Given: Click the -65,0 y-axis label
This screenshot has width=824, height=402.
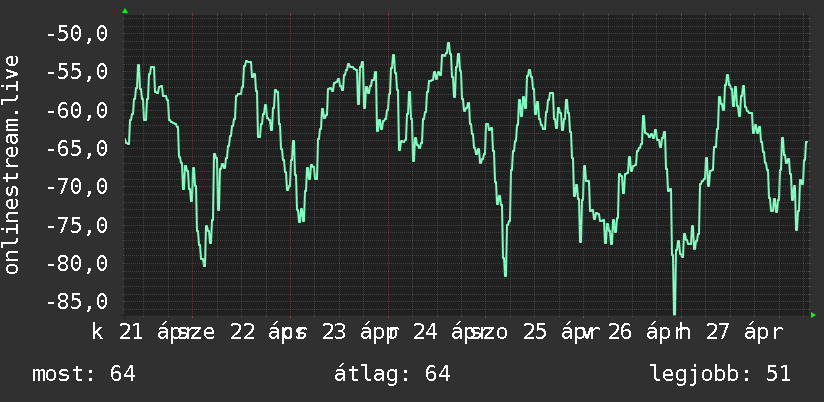Looking at the screenshot, I should tap(77, 148).
